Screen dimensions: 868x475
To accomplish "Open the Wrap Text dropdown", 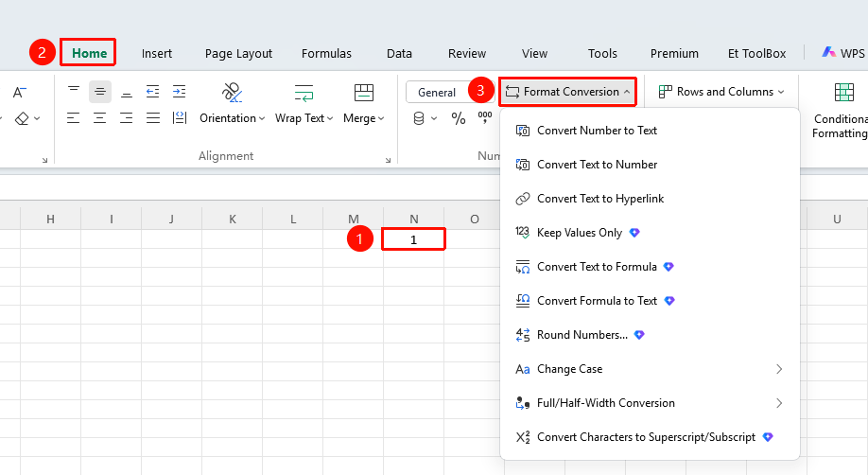I will 304,118.
